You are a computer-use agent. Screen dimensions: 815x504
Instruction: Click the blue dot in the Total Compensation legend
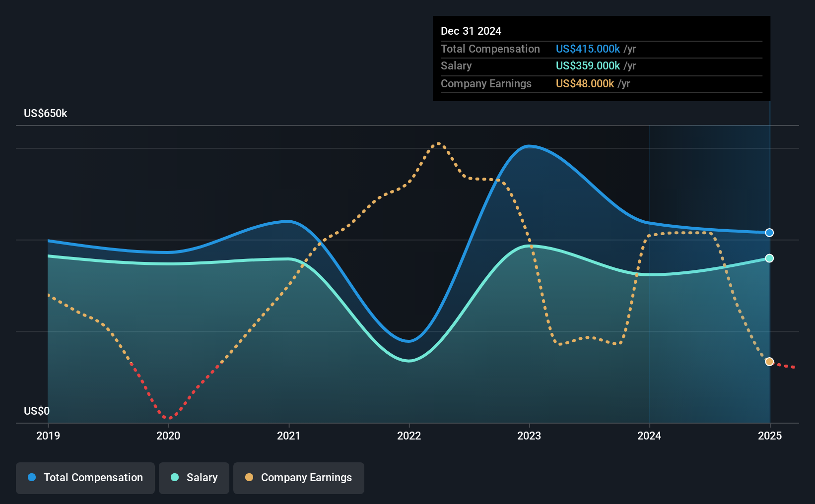click(32, 477)
